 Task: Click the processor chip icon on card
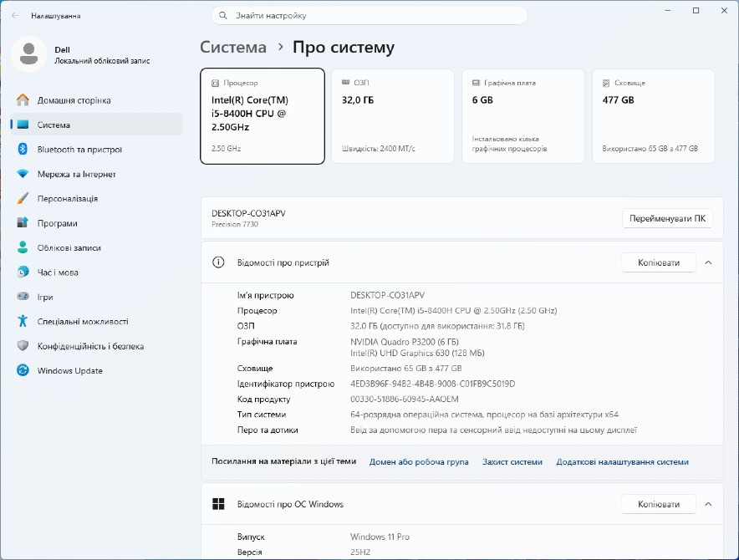pos(215,83)
